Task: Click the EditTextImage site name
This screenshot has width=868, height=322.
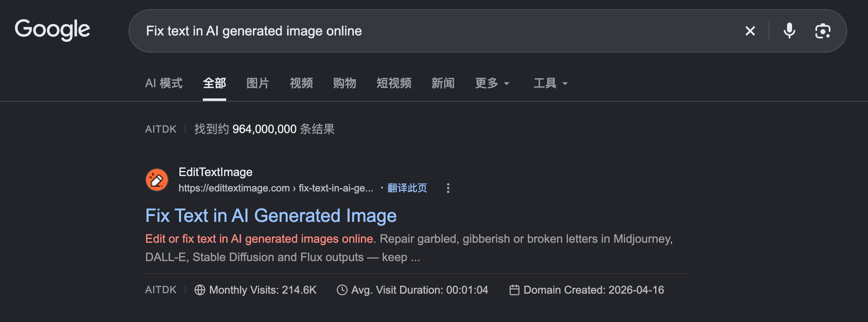Action: pos(215,172)
